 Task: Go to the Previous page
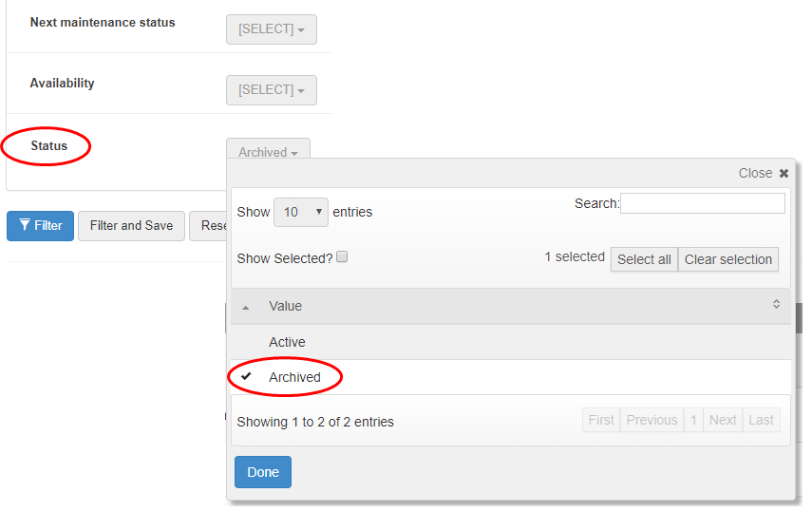click(651, 420)
